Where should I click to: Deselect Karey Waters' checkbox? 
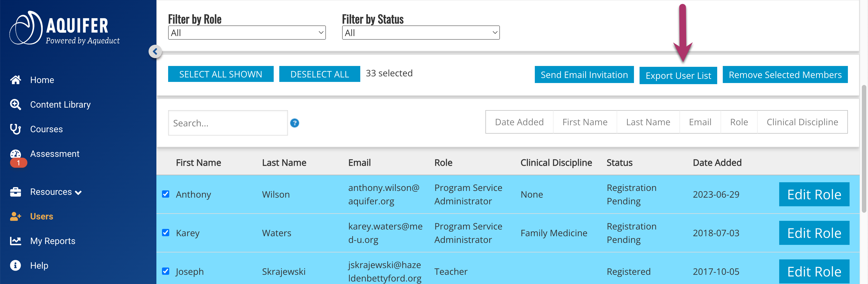tap(166, 233)
